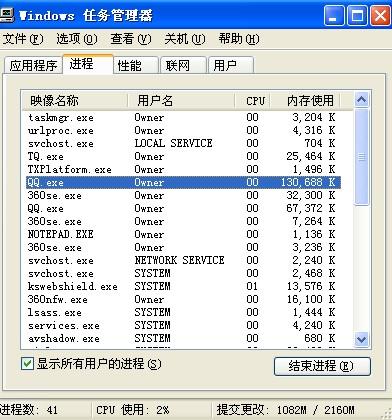Sort by 内存使用 column header
392x420 pixels.
(305, 101)
